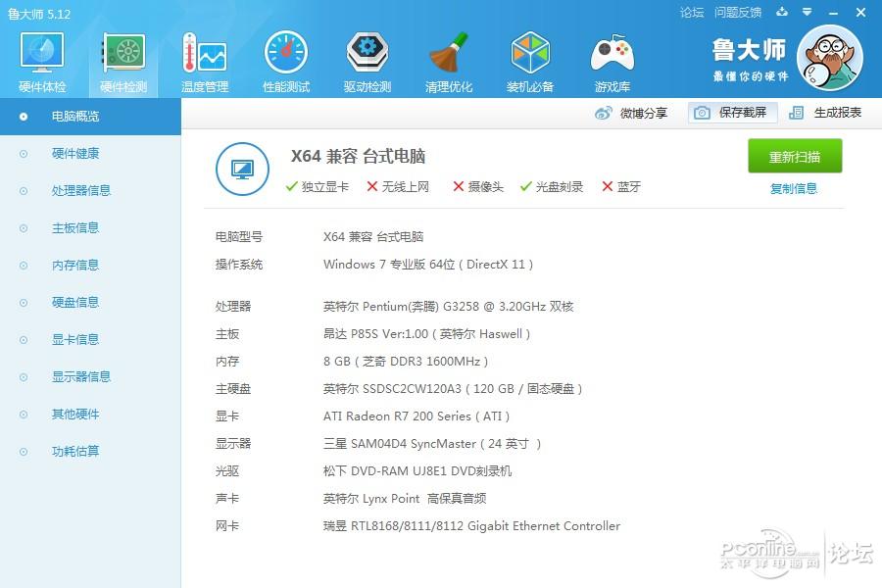Click the download arrow icon in title bar
Screen dimensions: 882x588
pos(782,12)
